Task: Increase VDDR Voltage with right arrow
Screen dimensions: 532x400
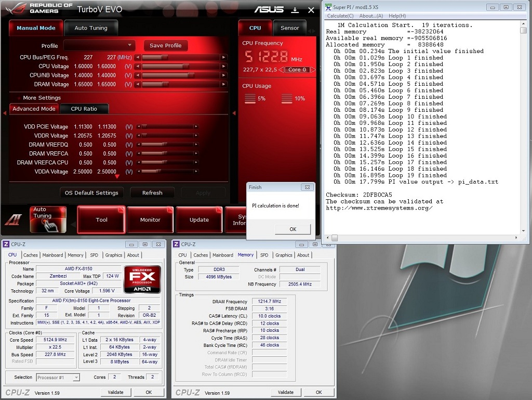Action: coord(196,135)
